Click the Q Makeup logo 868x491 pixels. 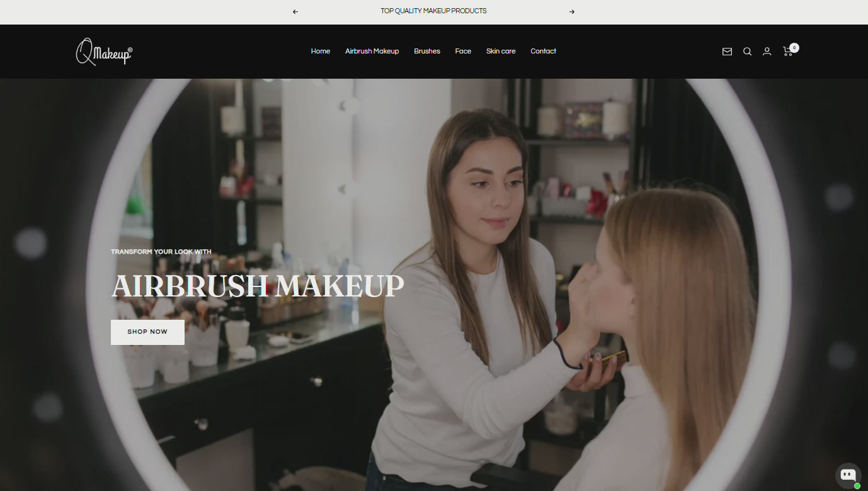click(x=105, y=52)
